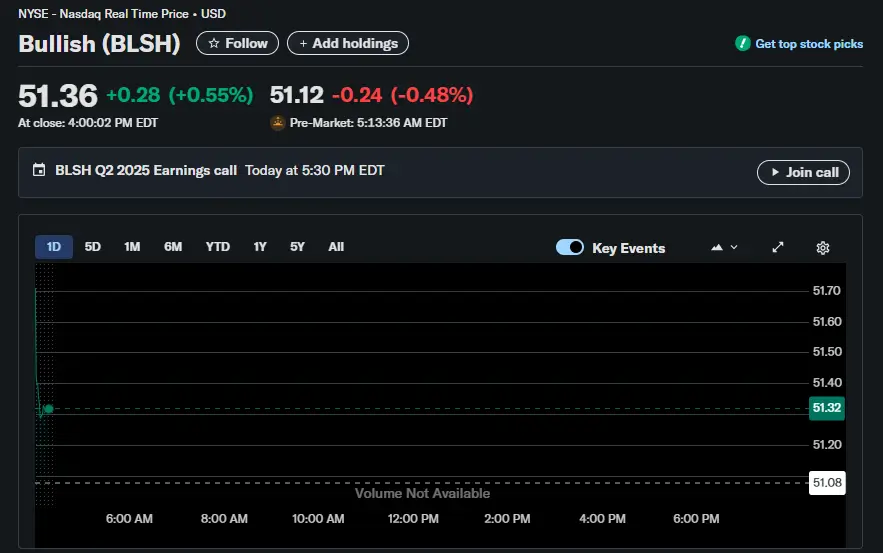
Task: Expand chart to full screen
Action: pos(778,248)
